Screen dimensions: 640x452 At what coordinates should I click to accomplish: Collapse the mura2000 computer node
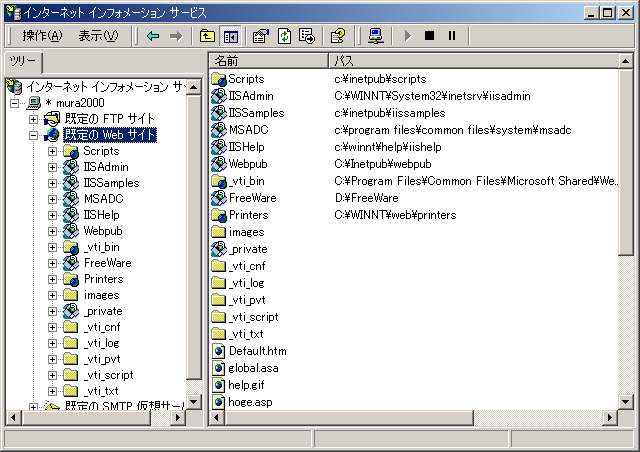pos(15,103)
